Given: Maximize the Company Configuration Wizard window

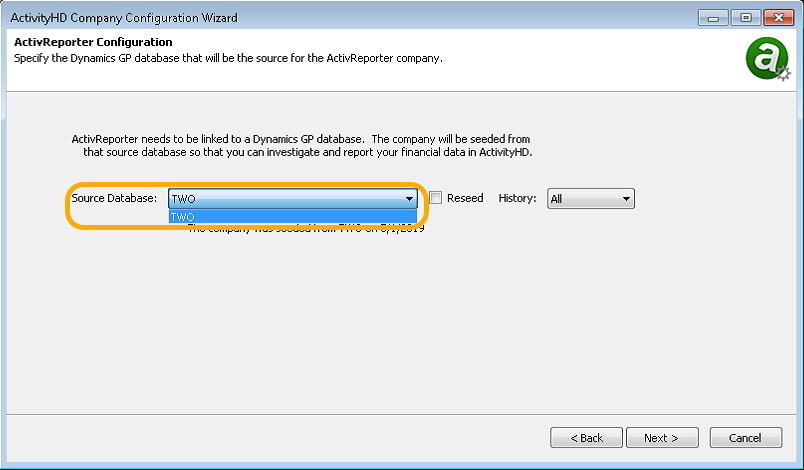Looking at the screenshot, I should pyautogui.click(x=746, y=18).
